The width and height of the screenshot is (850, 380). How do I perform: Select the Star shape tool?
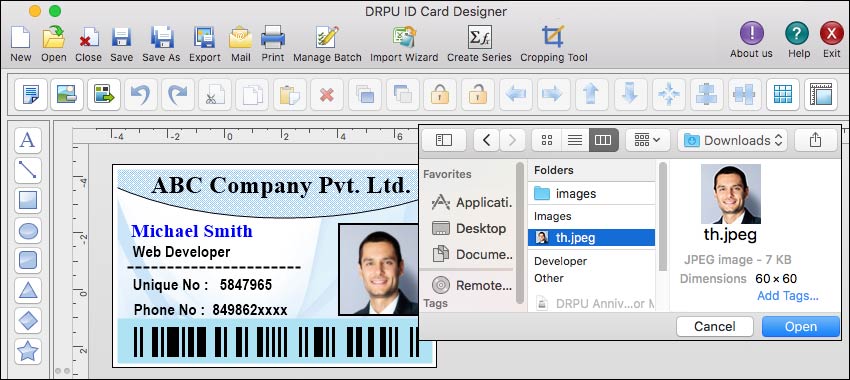(28, 351)
